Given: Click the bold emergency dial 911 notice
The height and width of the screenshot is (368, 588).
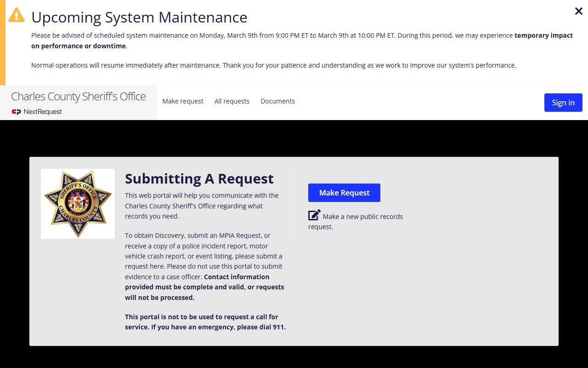Looking at the screenshot, I should click(205, 322).
